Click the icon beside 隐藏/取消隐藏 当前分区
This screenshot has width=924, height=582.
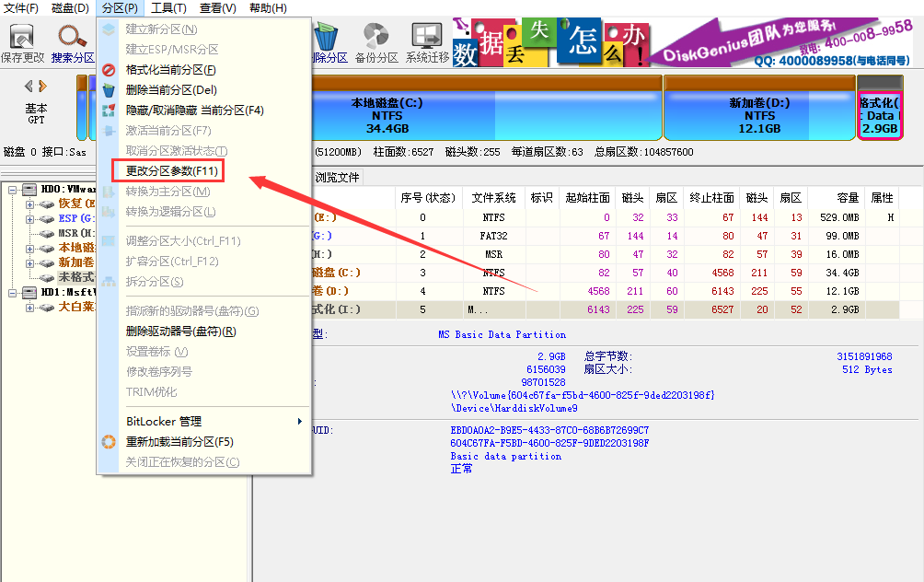pyautogui.click(x=109, y=111)
